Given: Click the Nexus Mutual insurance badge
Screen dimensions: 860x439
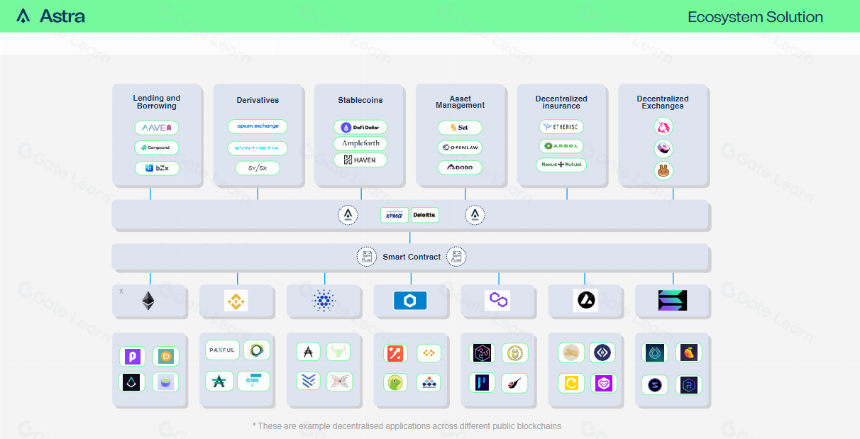Looking at the screenshot, I should [x=561, y=164].
